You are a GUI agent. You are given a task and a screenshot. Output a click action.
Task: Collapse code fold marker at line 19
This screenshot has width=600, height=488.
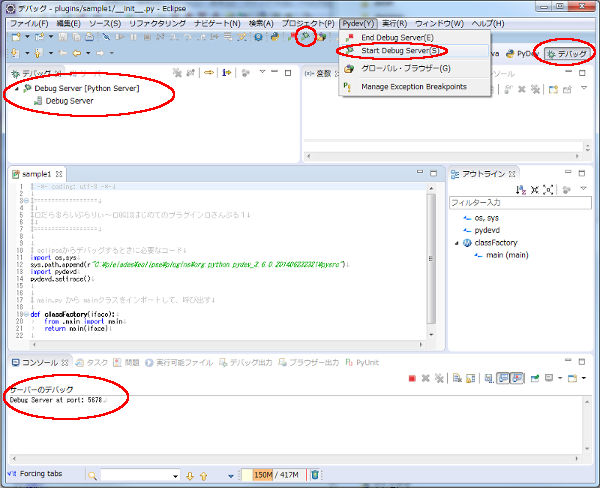pos(26,315)
